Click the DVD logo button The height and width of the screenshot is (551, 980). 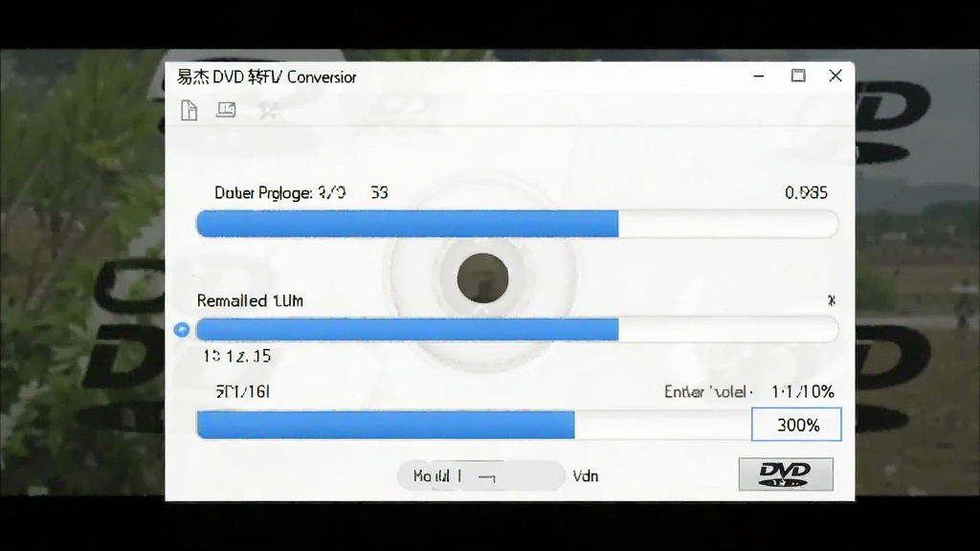pyautogui.click(x=786, y=474)
